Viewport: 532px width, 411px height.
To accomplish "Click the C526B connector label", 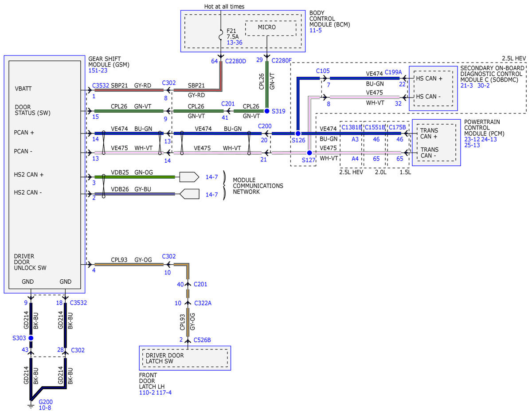I will (x=202, y=340).
